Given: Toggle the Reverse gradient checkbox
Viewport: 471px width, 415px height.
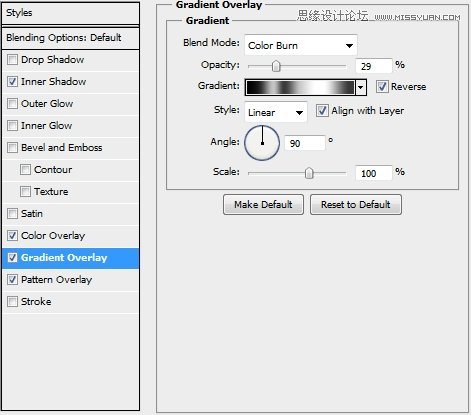Looking at the screenshot, I should [x=382, y=87].
